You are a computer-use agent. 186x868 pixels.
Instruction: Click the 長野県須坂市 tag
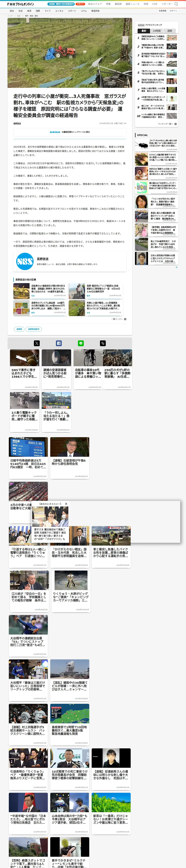(34, 329)
